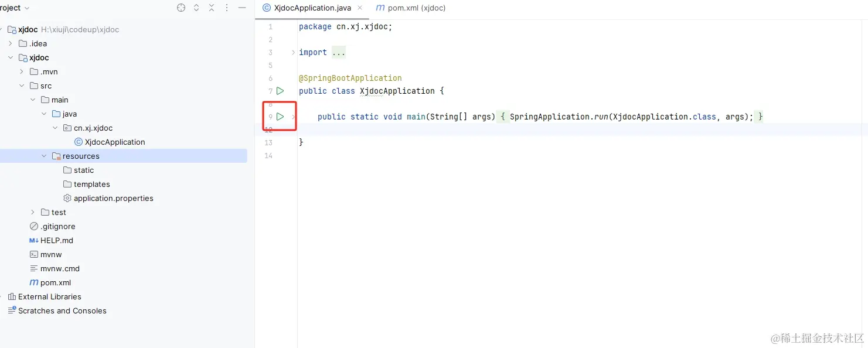Image resolution: width=868 pixels, height=348 pixels.
Task: Open the Project view dropdown
Action: (15, 8)
